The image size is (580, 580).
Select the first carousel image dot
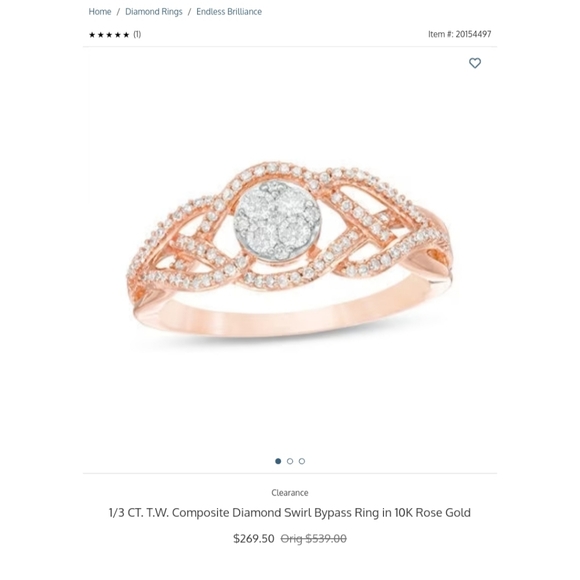click(278, 461)
